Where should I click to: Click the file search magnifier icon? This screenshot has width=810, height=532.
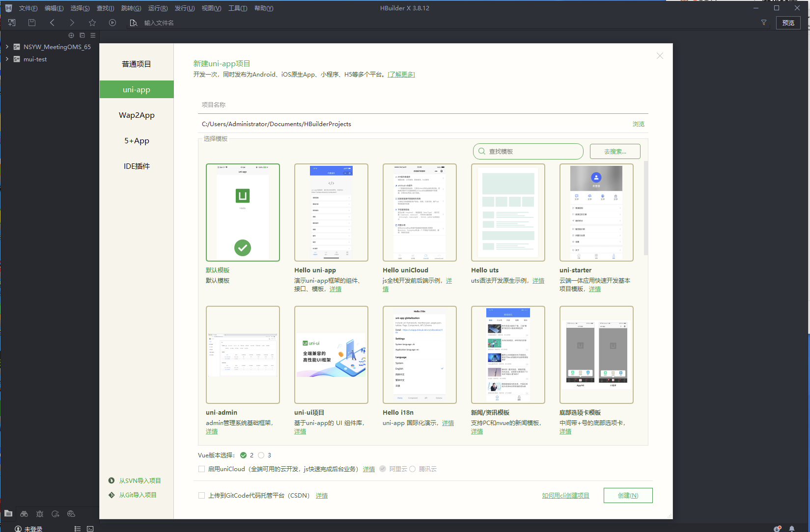[x=133, y=23]
